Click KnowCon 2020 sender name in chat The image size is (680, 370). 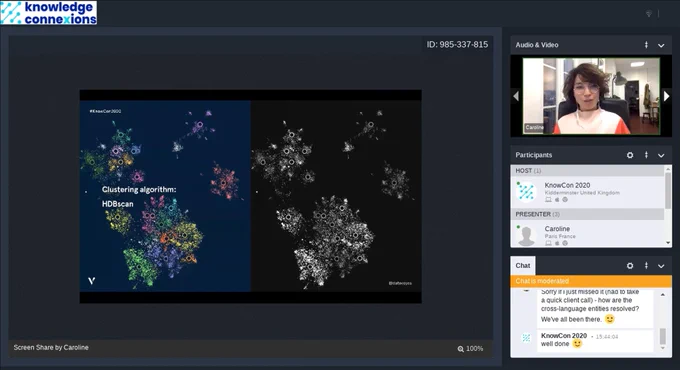pos(564,336)
